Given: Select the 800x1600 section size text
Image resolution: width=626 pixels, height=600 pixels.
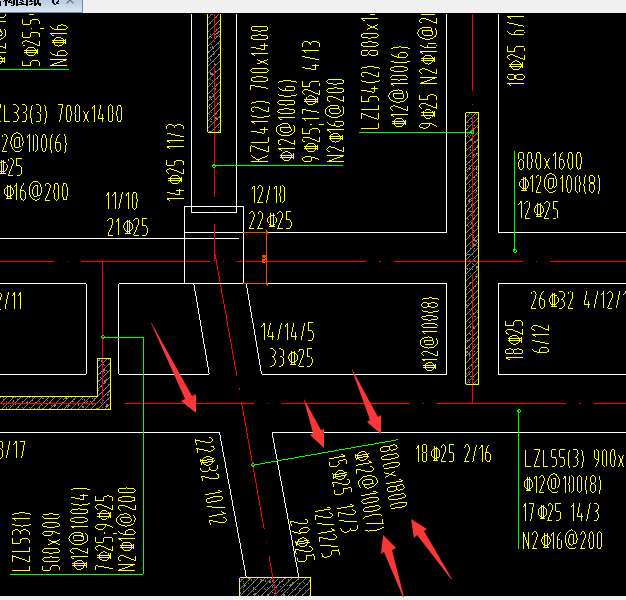Looking at the screenshot, I should pos(550,161).
